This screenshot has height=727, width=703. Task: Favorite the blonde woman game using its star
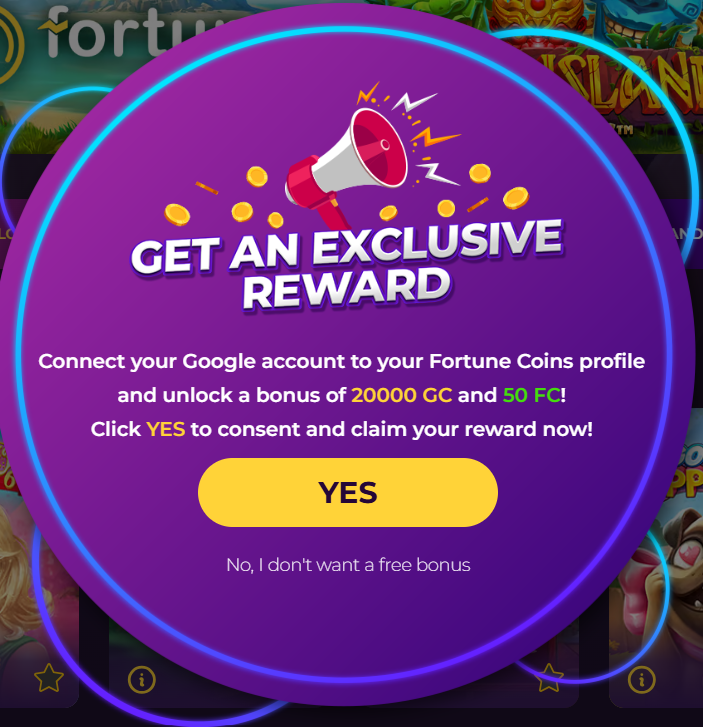pos(49,678)
